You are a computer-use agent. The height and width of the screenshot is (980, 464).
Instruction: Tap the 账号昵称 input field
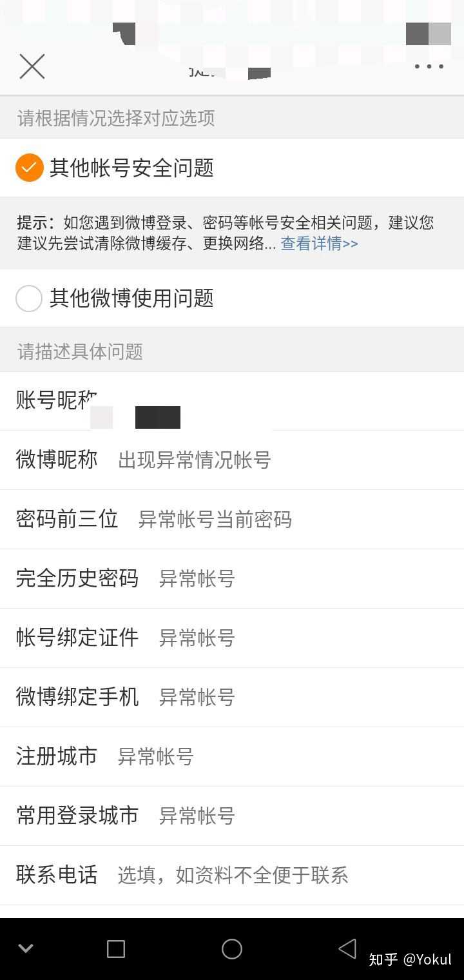coord(232,400)
